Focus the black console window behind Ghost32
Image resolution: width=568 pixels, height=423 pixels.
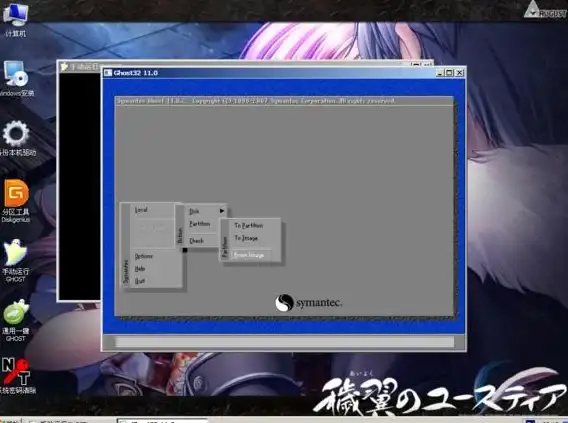click(x=79, y=187)
